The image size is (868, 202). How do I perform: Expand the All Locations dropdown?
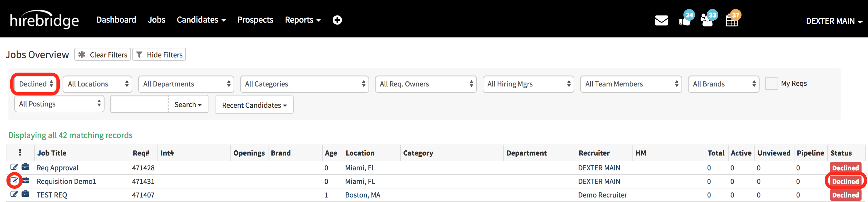coord(97,84)
